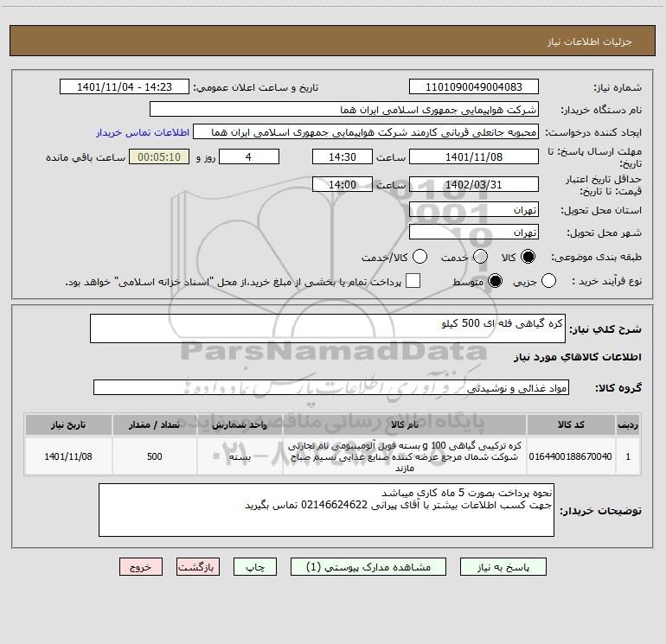Click the تاریخ نیاز column header
This screenshot has width=666, height=644.
point(68,424)
